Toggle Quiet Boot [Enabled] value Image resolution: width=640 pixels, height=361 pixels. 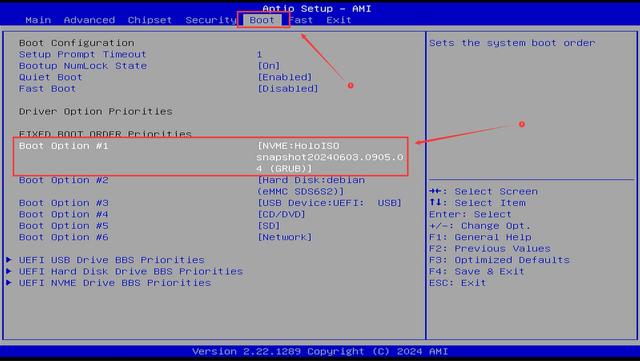pos(284,77)
